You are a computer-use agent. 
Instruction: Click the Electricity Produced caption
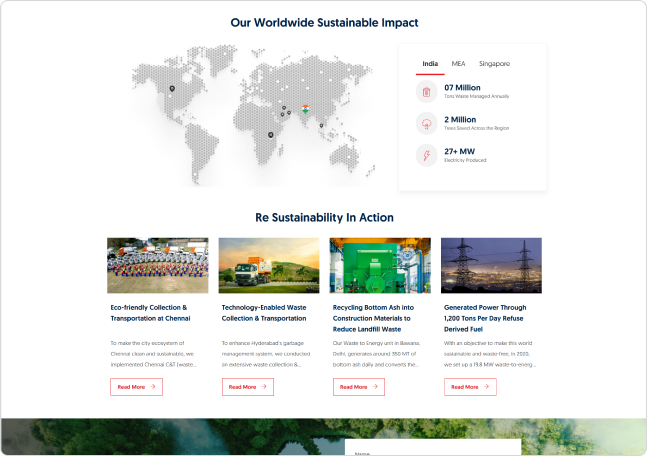click(x=465, y=160)
